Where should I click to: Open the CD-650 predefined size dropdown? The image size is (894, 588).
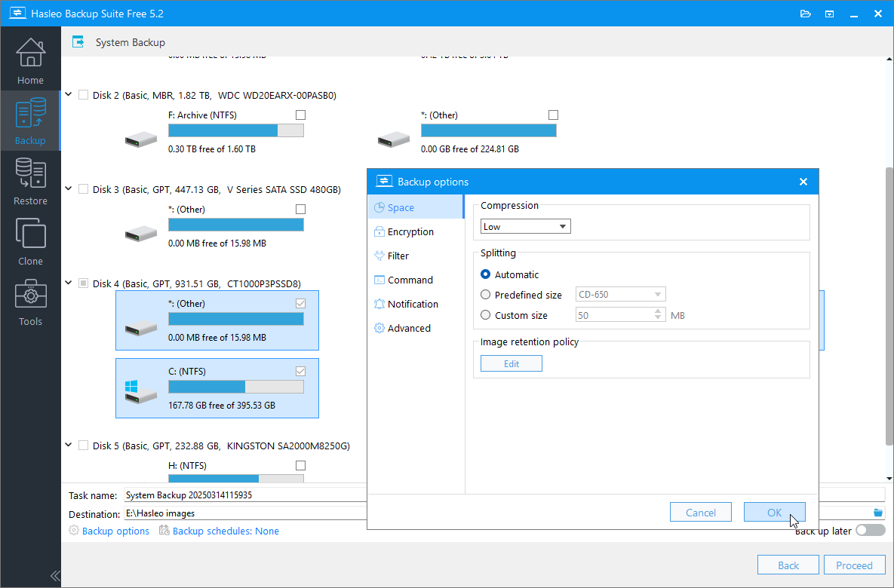pyautogui.click(x=620, y=295)
